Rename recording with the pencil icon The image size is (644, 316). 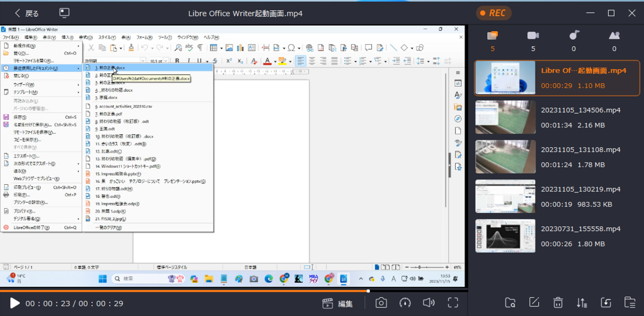point(534,303)
